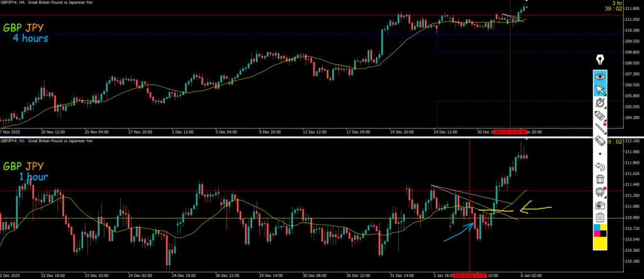644x279 pixels.
Task: Open the brush size dot selector
Action: click(600, 154)
